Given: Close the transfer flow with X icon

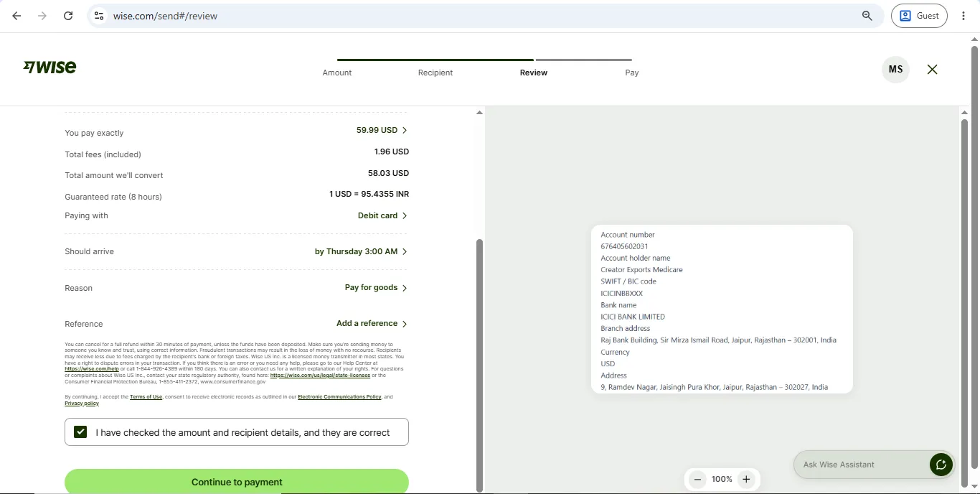Looking at the screenshot, I should pyautogui.click(x=932, y=70).
